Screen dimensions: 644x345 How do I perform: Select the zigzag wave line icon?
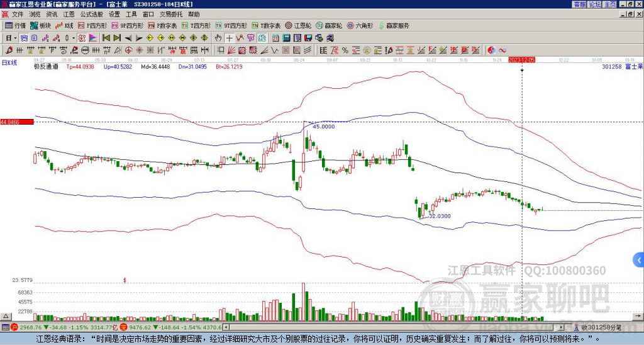tap(274, 50)
